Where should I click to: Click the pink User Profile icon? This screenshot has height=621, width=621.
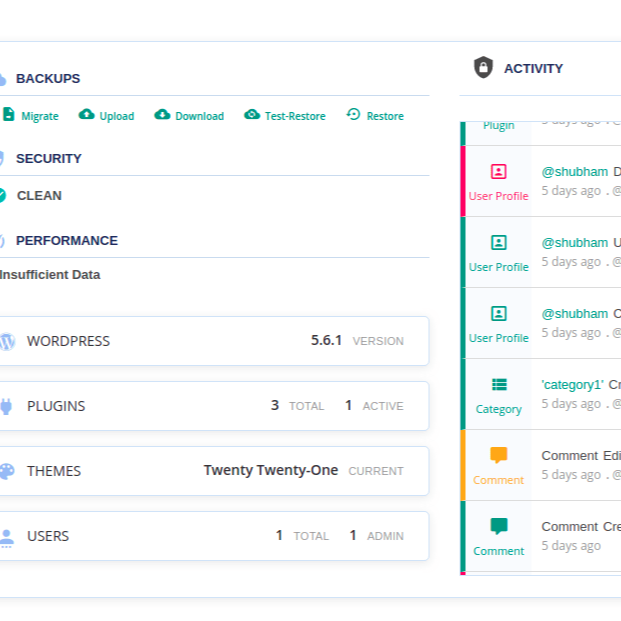[499, 171]
